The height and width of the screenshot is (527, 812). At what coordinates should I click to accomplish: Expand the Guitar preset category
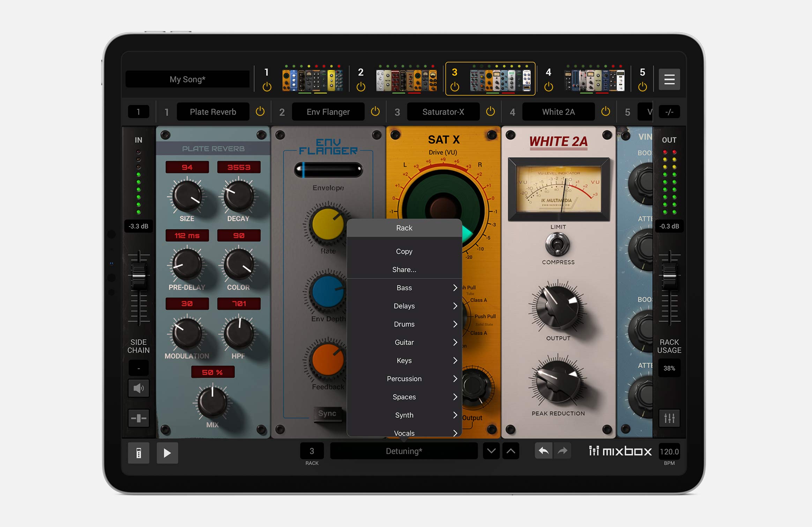pos(404,342)
